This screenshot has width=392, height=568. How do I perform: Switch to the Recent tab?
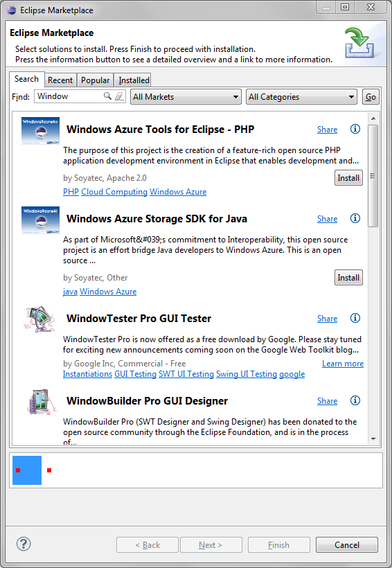pyautogui.click(x=60, y=80)
